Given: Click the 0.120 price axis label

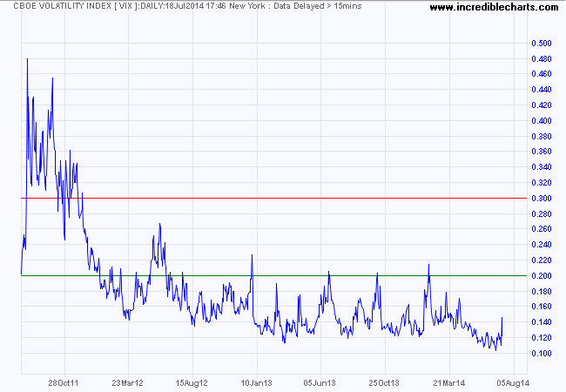Looking at the screenshot, I should point(542,338).
